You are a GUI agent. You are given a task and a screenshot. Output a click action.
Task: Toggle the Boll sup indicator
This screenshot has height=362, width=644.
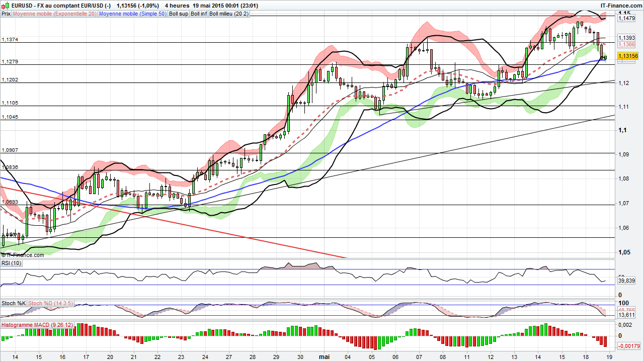pyautogui.click(x=179, y=14)
